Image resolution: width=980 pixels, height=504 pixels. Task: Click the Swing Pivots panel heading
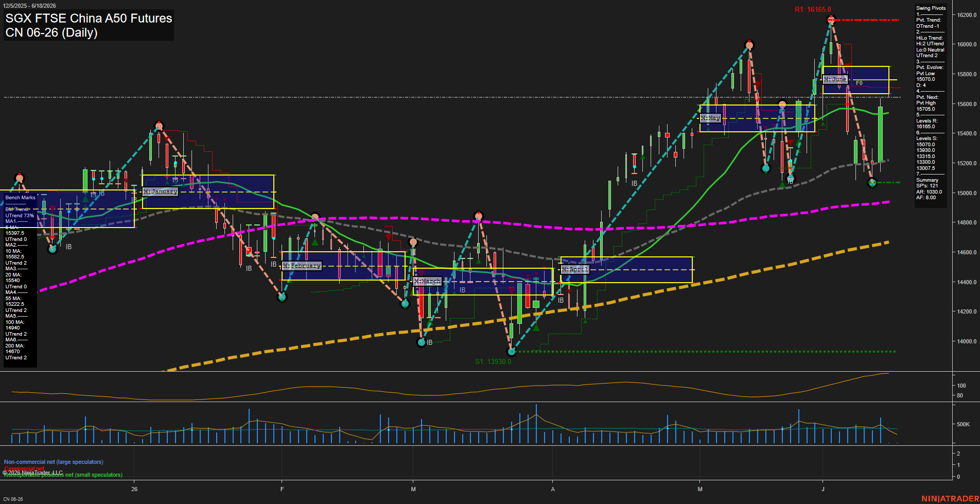tap(931, 8)
